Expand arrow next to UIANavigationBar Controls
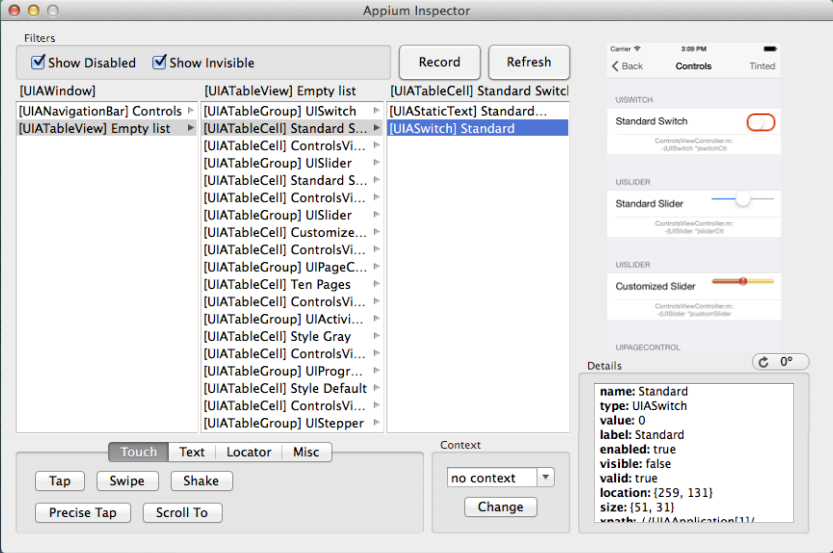This screenshot has width=833, height=553. (191, 111)
